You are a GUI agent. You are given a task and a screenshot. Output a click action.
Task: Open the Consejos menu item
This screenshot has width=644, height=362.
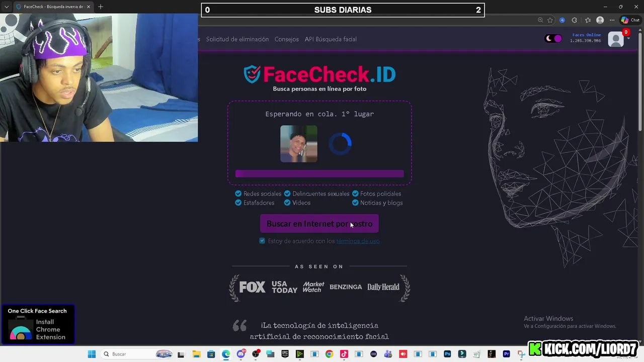pyautogui.click(x=287, y=39)
